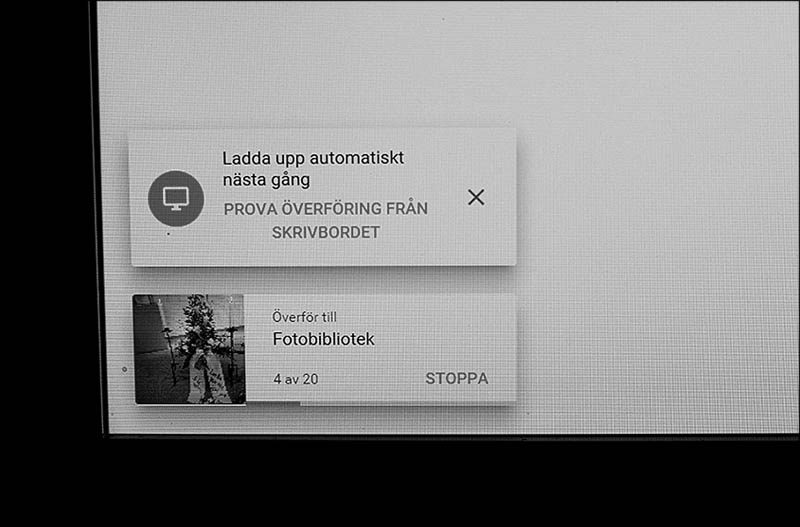The width and height of the screenshot is (800, 527).
Task: Select the 'Fotobibliotek' destination text
Action: pyautogui.click(x=323, y=339)
